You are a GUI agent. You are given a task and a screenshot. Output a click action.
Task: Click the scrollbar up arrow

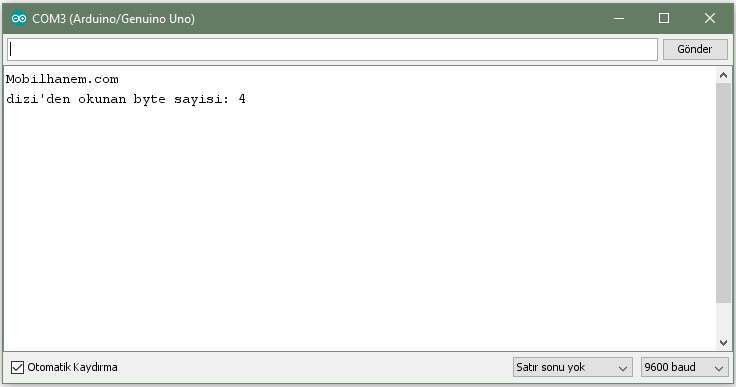pos(723,75)
